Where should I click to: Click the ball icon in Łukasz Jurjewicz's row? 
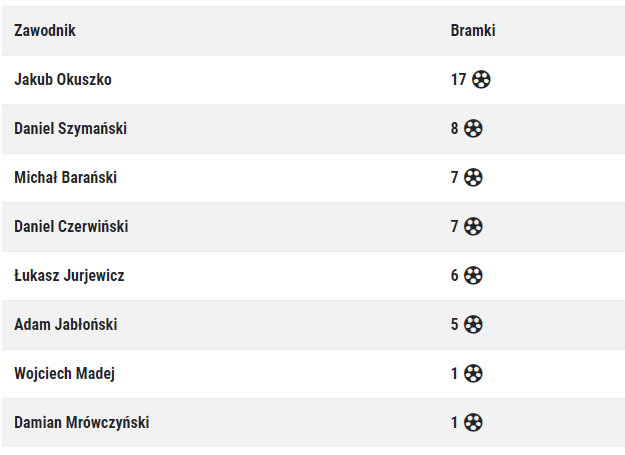point(473,275)
